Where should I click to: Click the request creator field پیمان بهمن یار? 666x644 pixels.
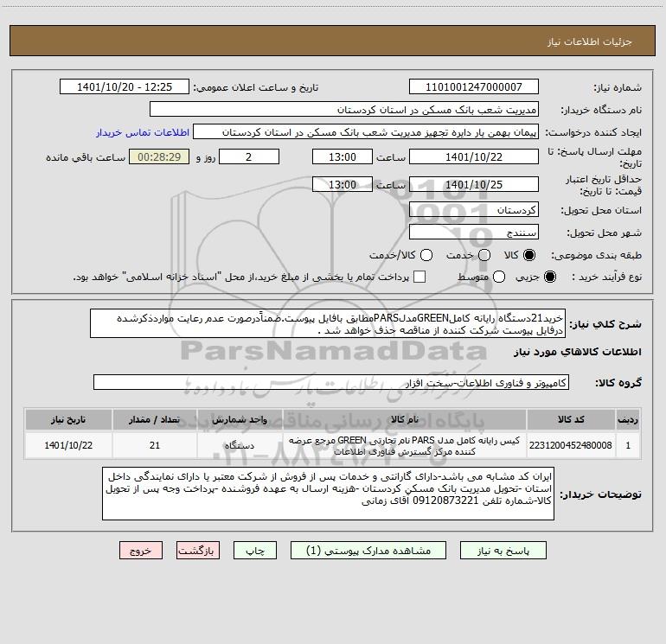tap(366, 131)
